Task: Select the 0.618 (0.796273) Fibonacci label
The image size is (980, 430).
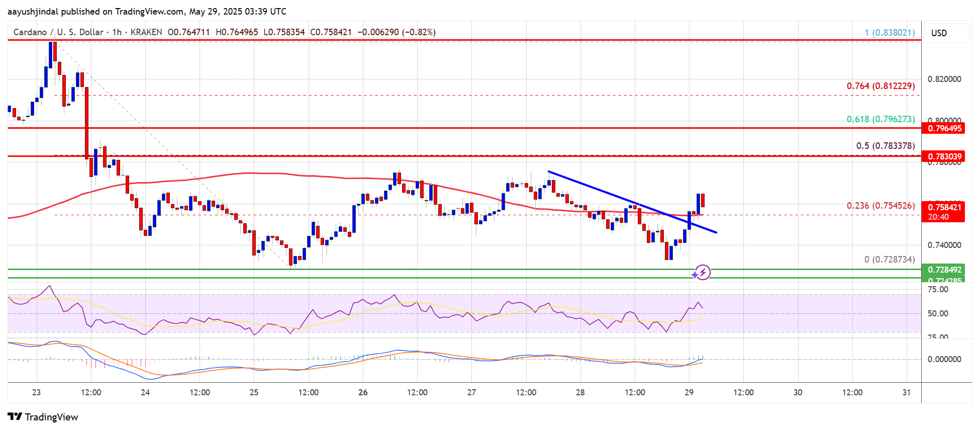Action: click(880, 119)
